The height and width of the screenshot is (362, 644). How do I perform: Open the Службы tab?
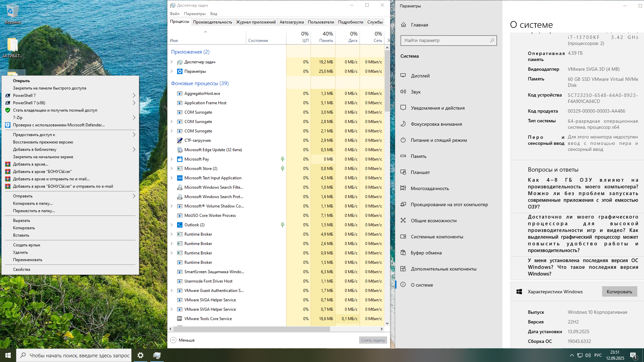tap(375, 22)
